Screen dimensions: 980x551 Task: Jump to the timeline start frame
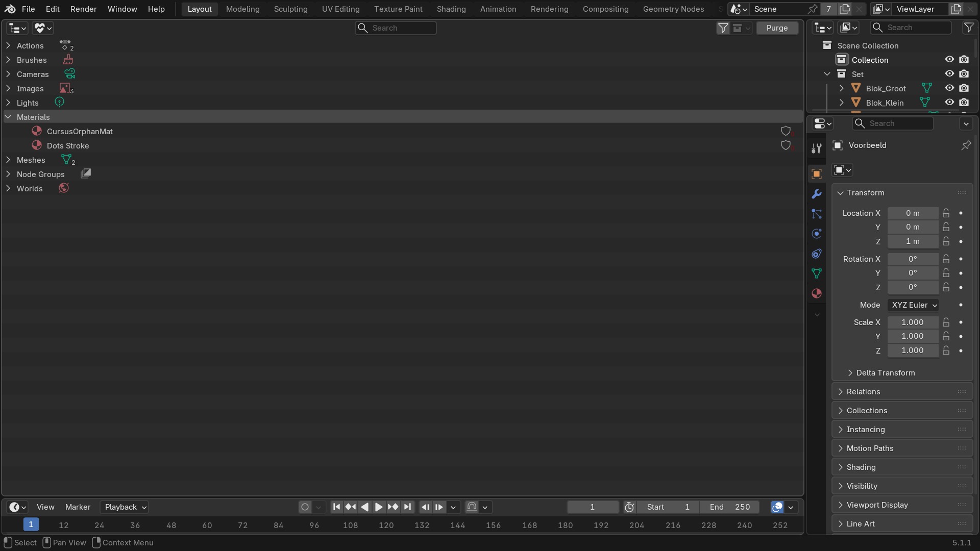coord(336,507)
